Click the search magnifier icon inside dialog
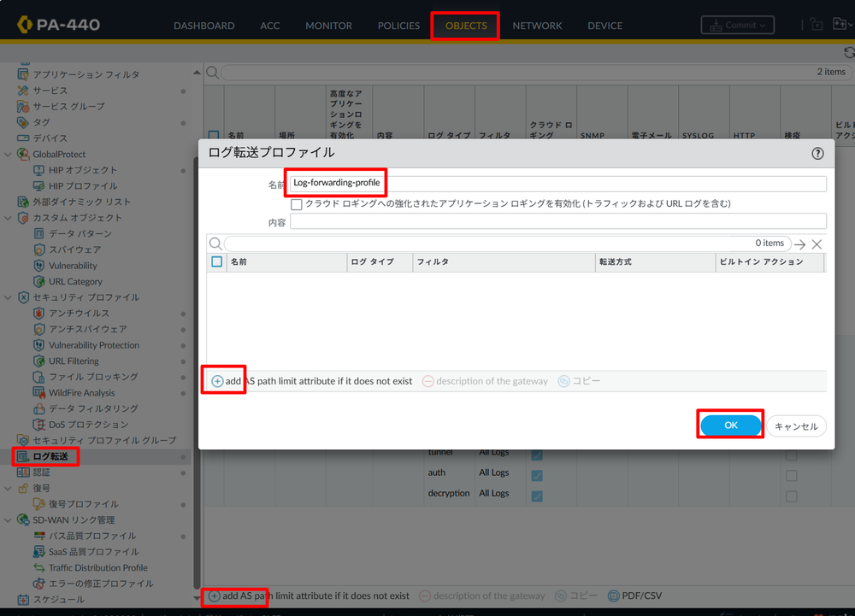Screen dimensions: 855x616 (215, 243)
